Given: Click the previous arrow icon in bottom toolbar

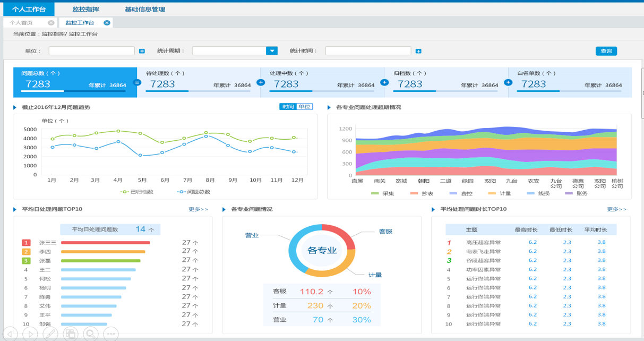Looking at the screenshot, I should [10, 334].
